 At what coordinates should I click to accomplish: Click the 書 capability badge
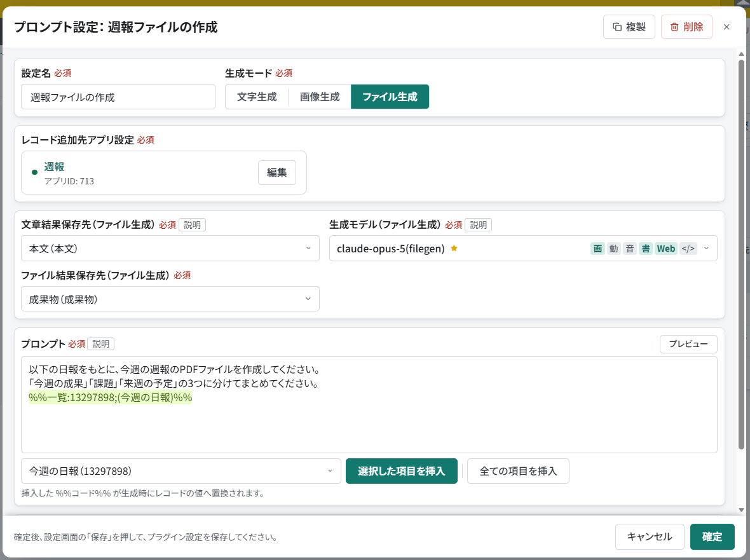[x=646, y=249]
